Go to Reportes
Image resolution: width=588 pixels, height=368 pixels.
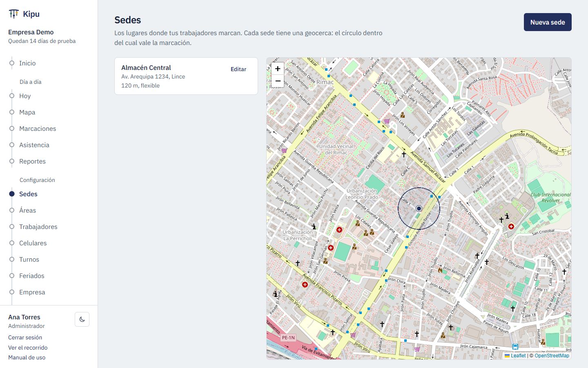click(x=32, y=161)
